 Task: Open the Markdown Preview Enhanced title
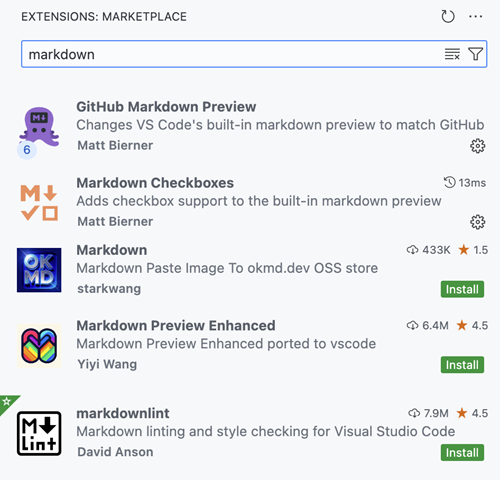(176, 326)
